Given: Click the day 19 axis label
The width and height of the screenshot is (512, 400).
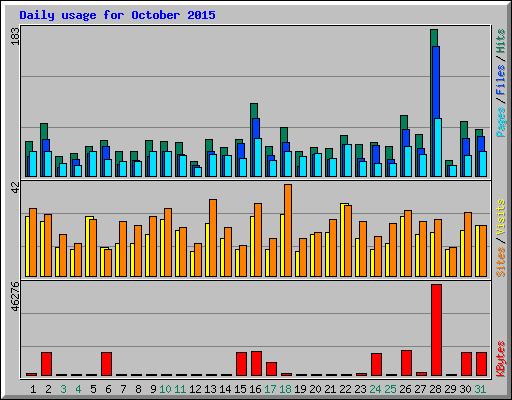Looking at the screenshot, I should click(300, 389).
